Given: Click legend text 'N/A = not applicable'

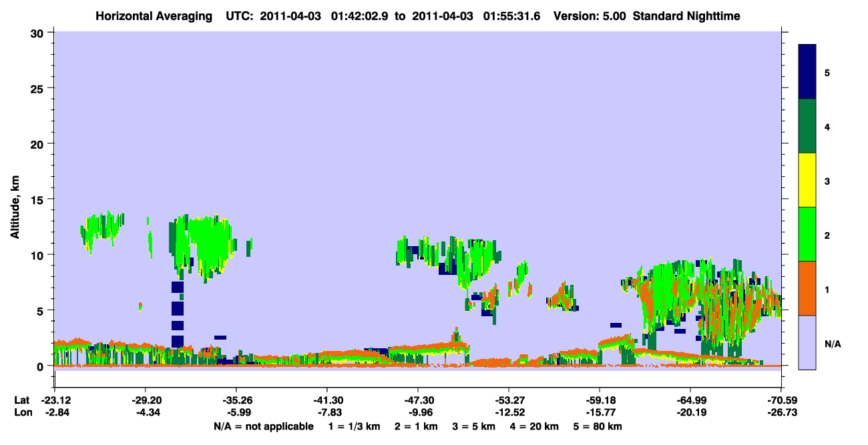Looking at the screenshot, I should [x=263, y=426].
